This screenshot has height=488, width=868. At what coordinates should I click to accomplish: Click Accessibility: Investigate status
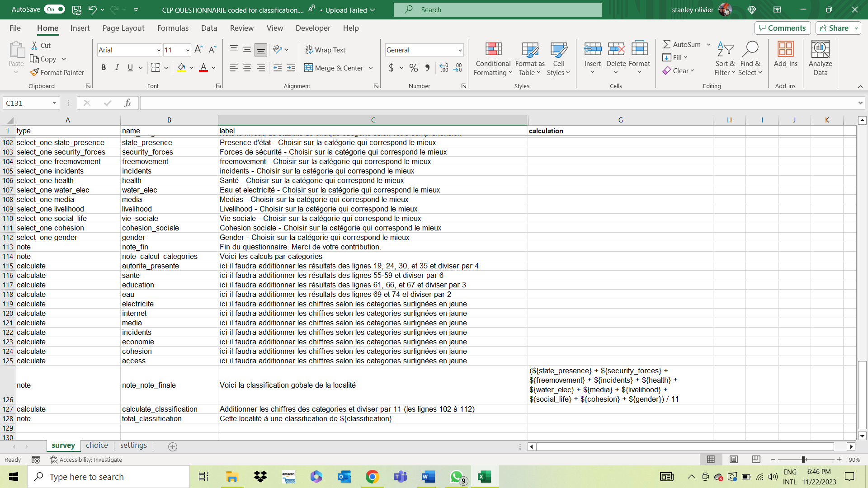(86, 460)
